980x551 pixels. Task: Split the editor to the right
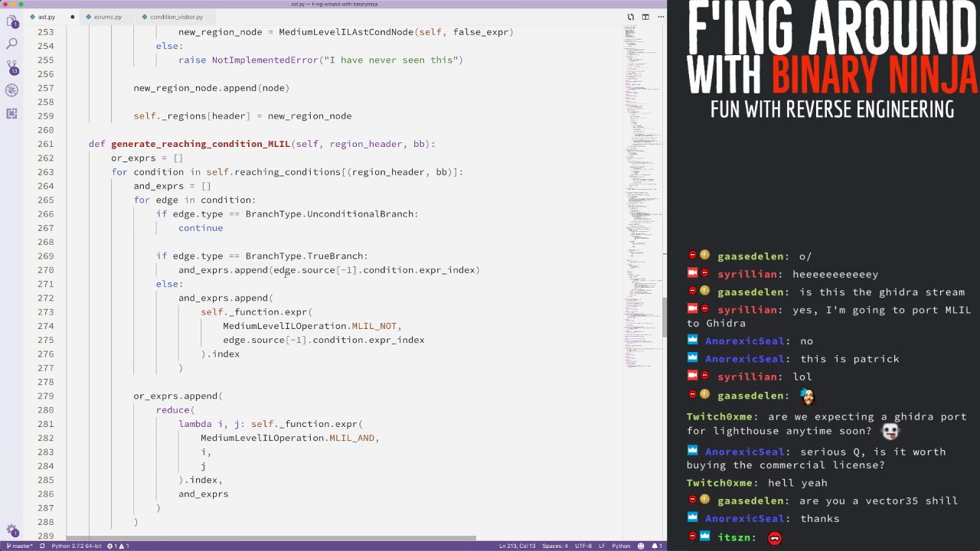click(x=645, y=17)
